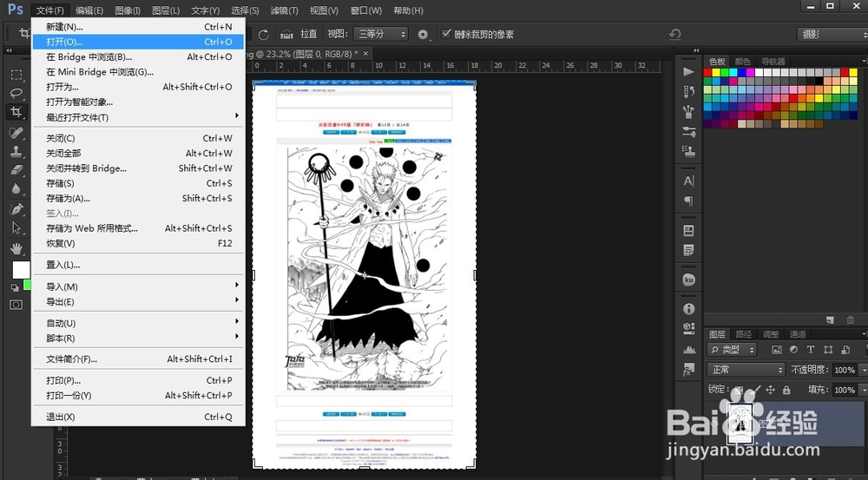Choose 文件简介(F)... menu entry
The height and width of the screenshot is (480, 868).
point(138,358)
